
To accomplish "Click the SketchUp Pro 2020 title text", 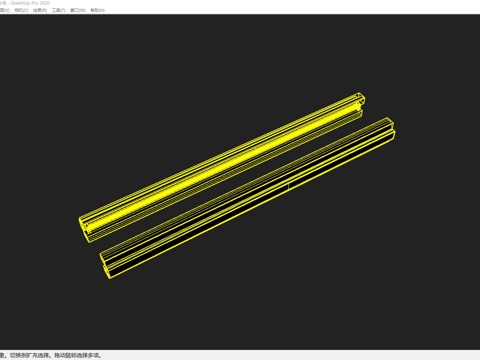I will pyautogui.click(x=30, y=3).
